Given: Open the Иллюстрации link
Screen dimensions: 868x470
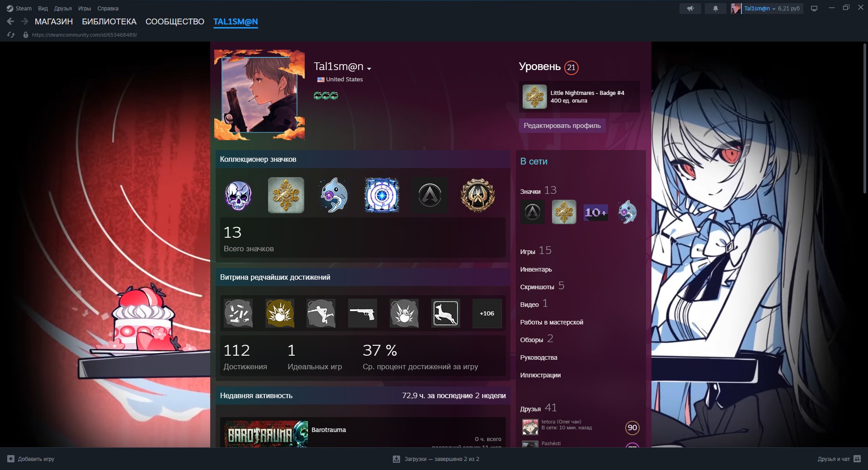Looking at the screenshot, I should [540, 375].
